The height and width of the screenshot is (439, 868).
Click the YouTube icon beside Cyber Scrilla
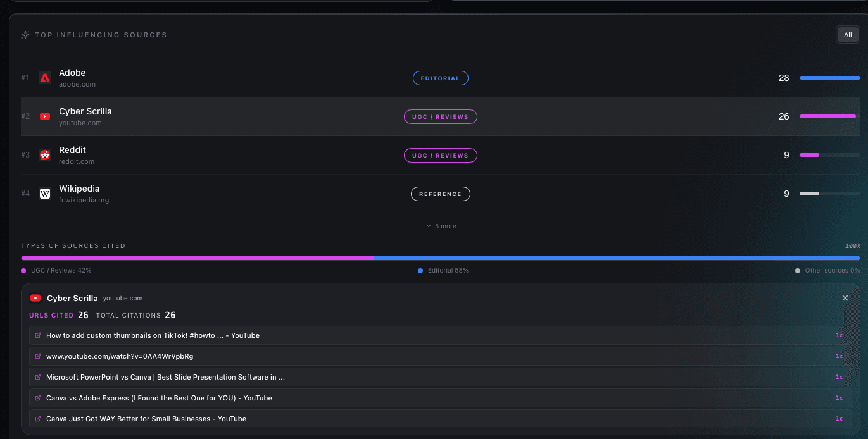(45, 116)
